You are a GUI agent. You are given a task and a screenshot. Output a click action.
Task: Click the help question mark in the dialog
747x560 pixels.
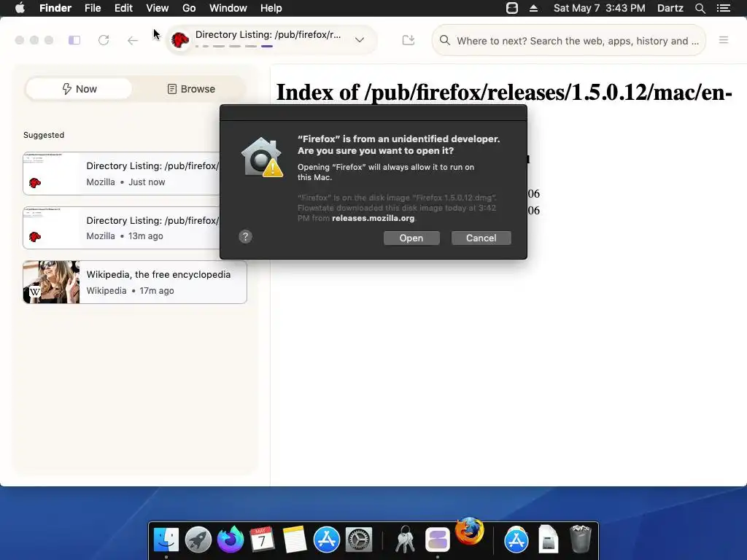[245, 237]
